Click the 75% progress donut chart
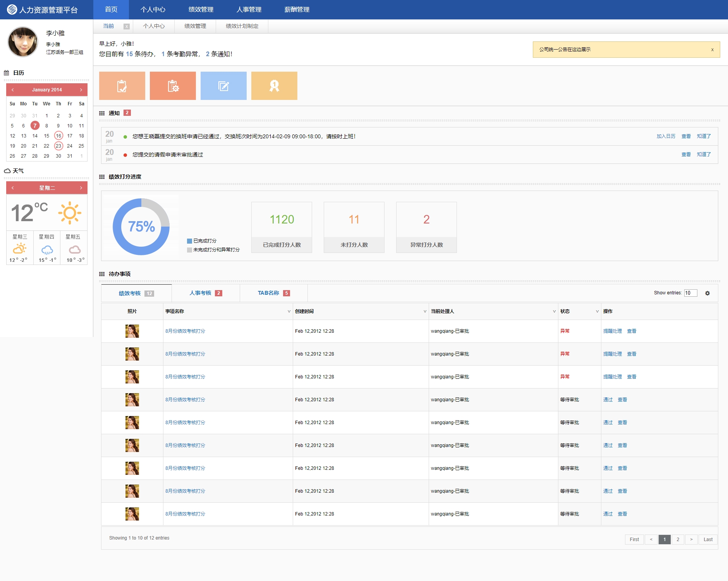Viewport: 728px width, 581px height. click(141, 227)
